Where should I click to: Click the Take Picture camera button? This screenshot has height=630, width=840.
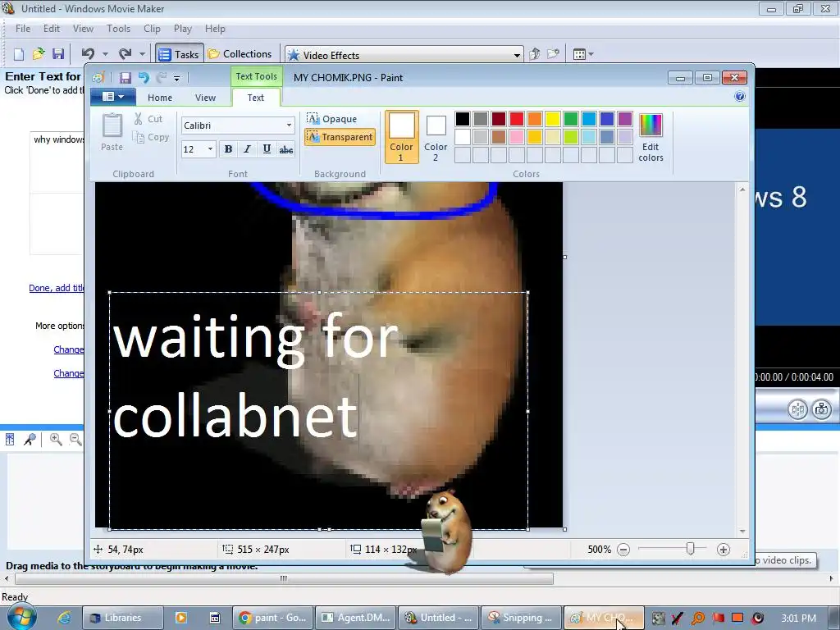tap(821, 410)
